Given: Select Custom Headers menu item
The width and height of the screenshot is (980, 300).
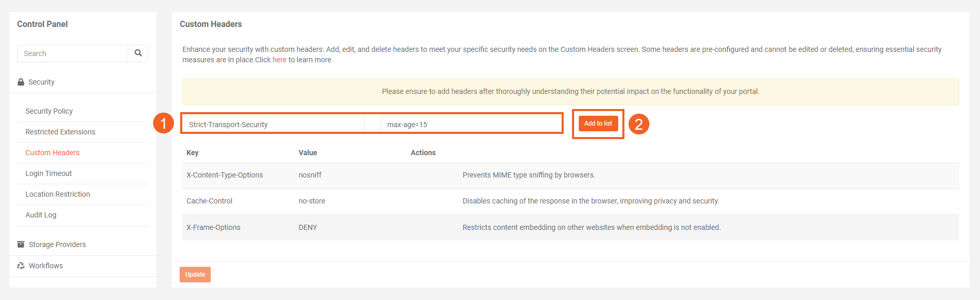Looking at the screenshot, I should click(52, 153).
